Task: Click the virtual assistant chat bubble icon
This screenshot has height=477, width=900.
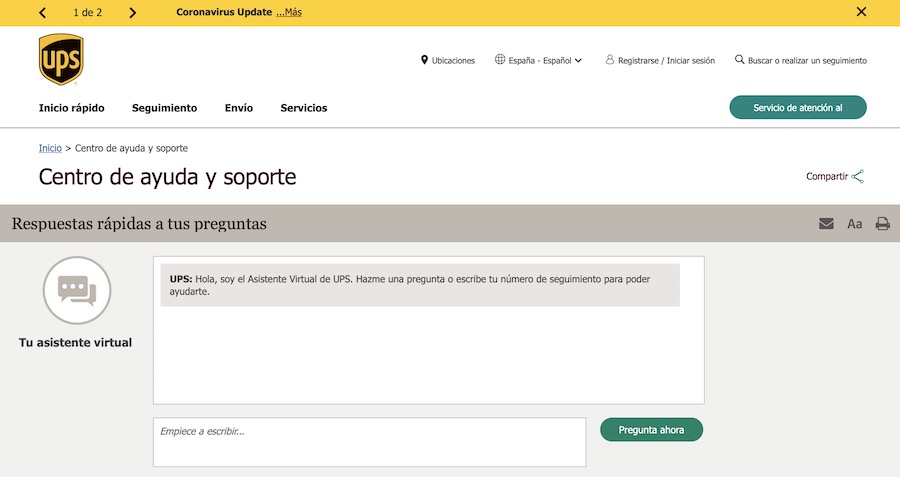Action: [x=76, y=290]
